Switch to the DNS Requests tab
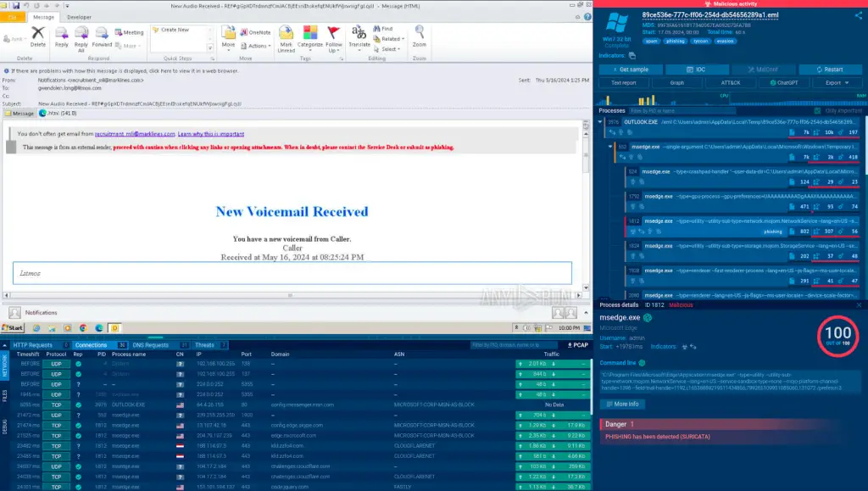 160,345
